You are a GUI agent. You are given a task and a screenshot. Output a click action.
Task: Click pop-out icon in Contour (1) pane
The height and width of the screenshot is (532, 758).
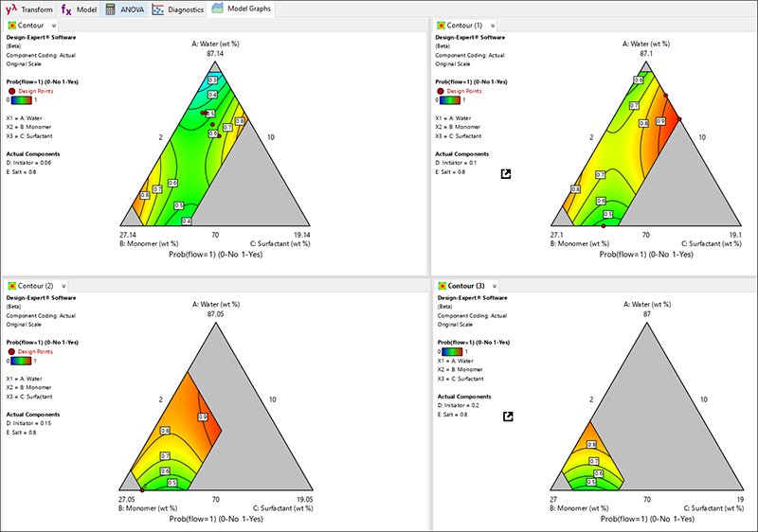point(506,174)
